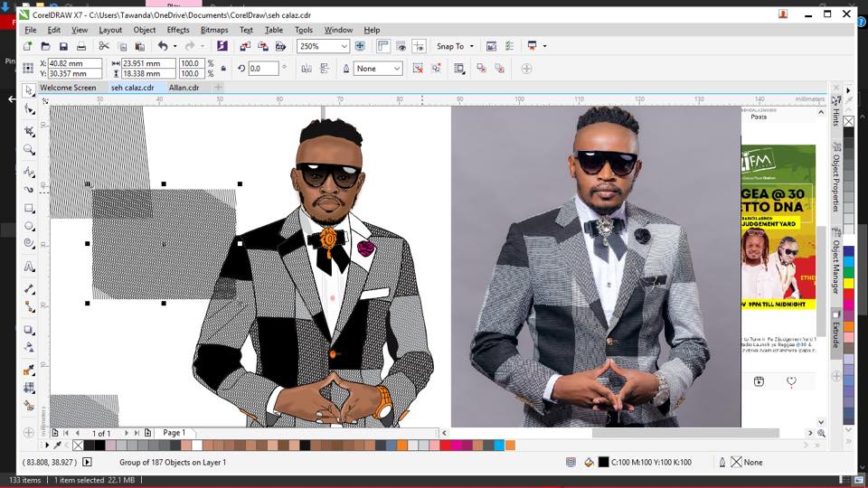Pick the cyan swatch in the document palette
868x488 pixels.
(x=499, y=446)
